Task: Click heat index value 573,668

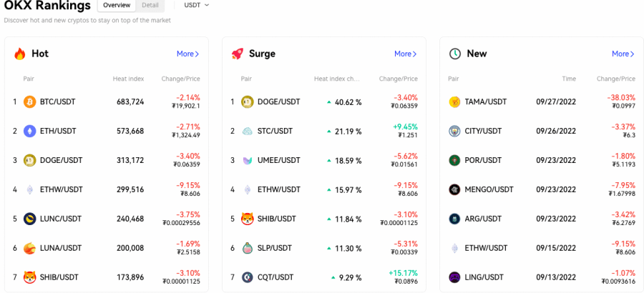Action: [130, 131]
